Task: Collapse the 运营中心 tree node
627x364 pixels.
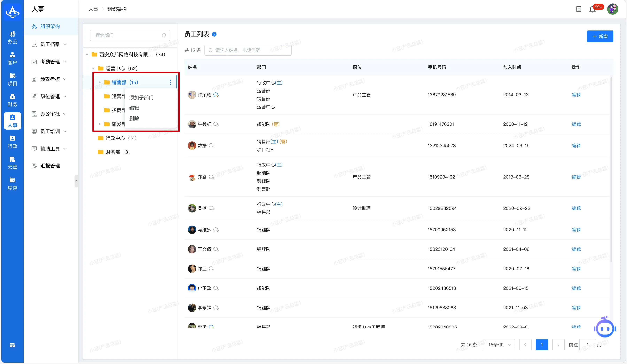Action: coord(94,68)
